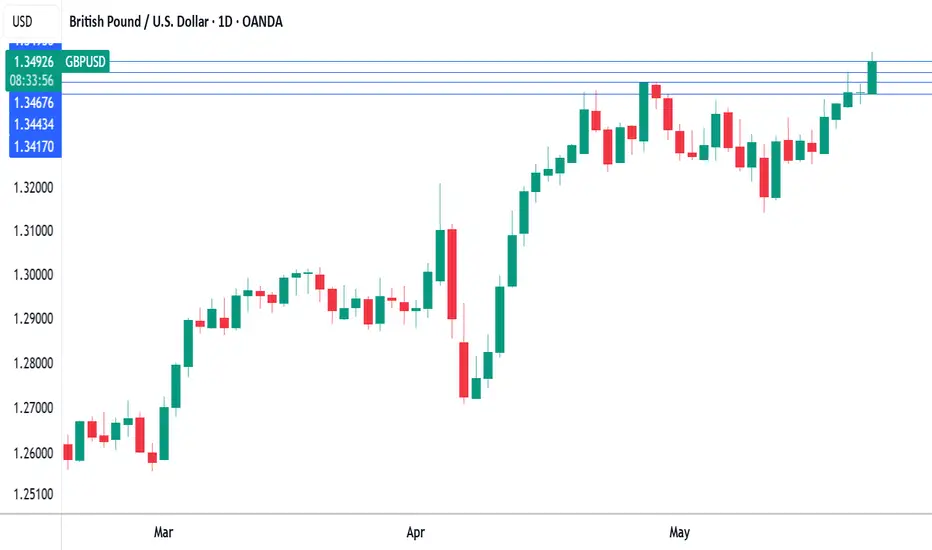Screen dimensions: 932x550
Task: Select the lowest blue horizontal line
Action: coord(496,94)
